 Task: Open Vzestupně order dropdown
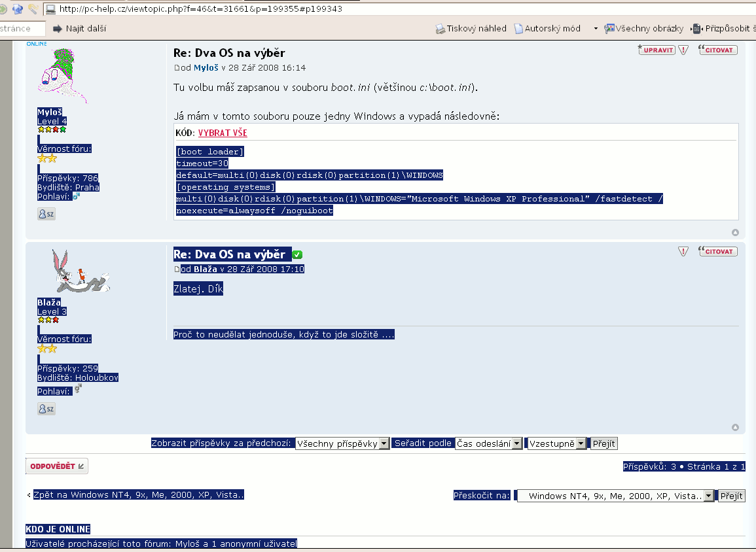point(557,443)
